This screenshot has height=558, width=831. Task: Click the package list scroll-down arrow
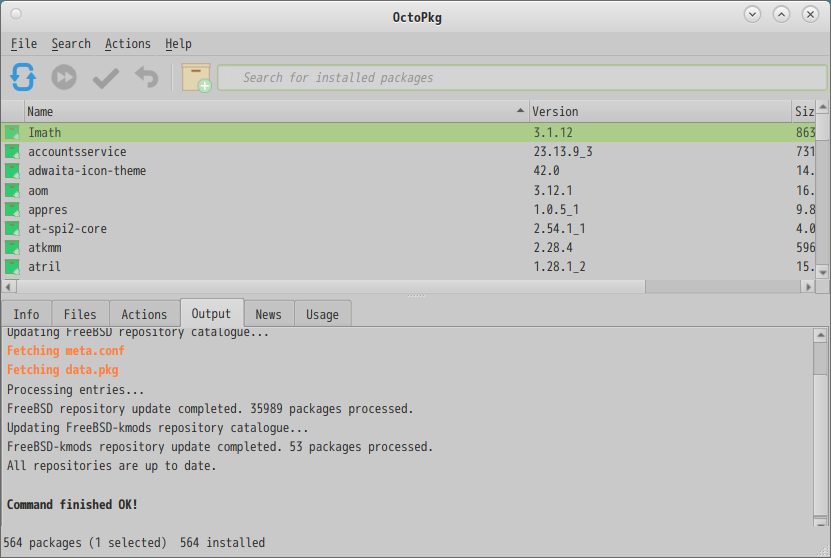click(823, 272)
